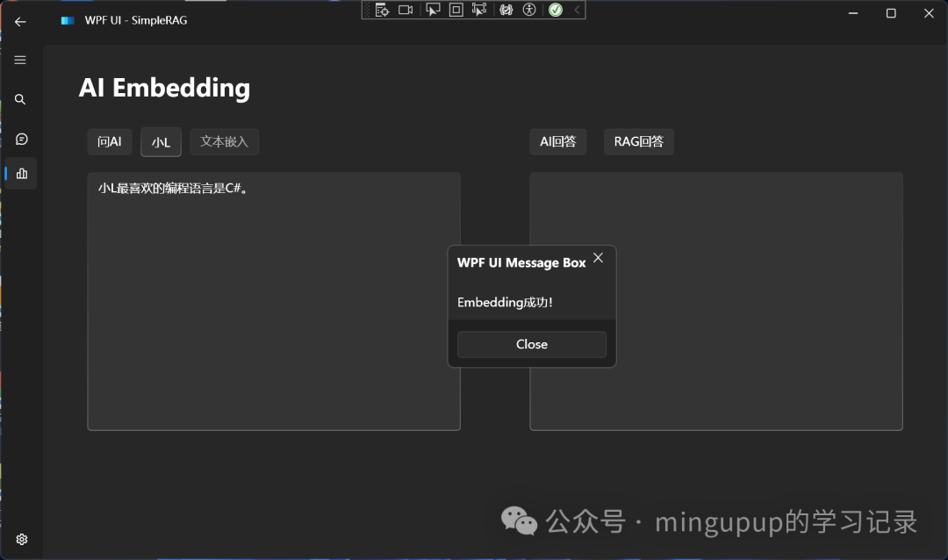Click the AI Embedding heading
Screen dimensions: 948x560
164,89
